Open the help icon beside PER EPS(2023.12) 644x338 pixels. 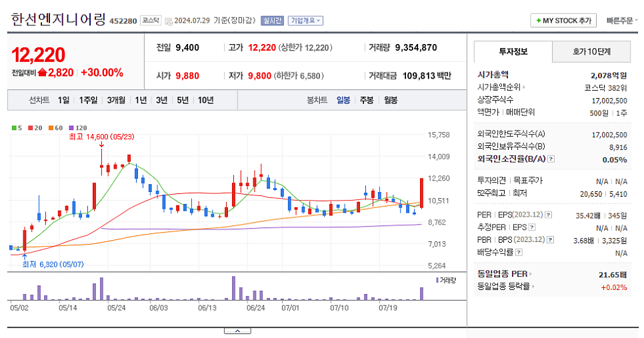[x=548, y=215]
